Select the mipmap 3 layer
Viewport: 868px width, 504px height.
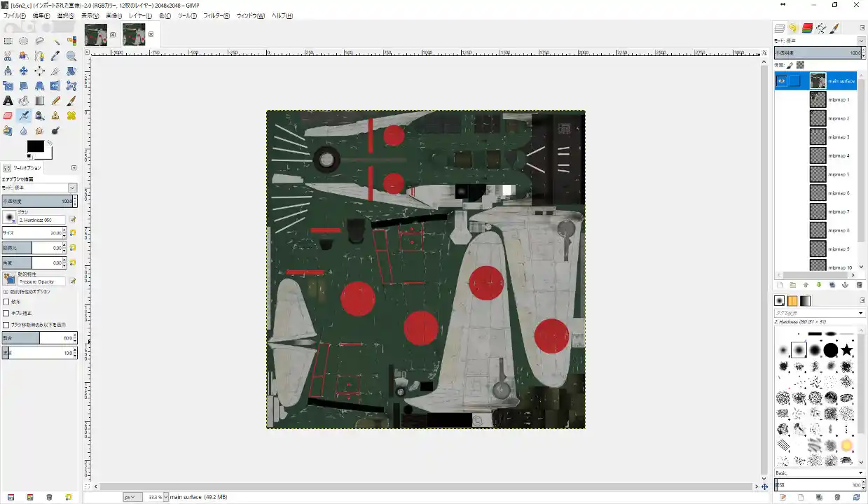pos(838,137)
